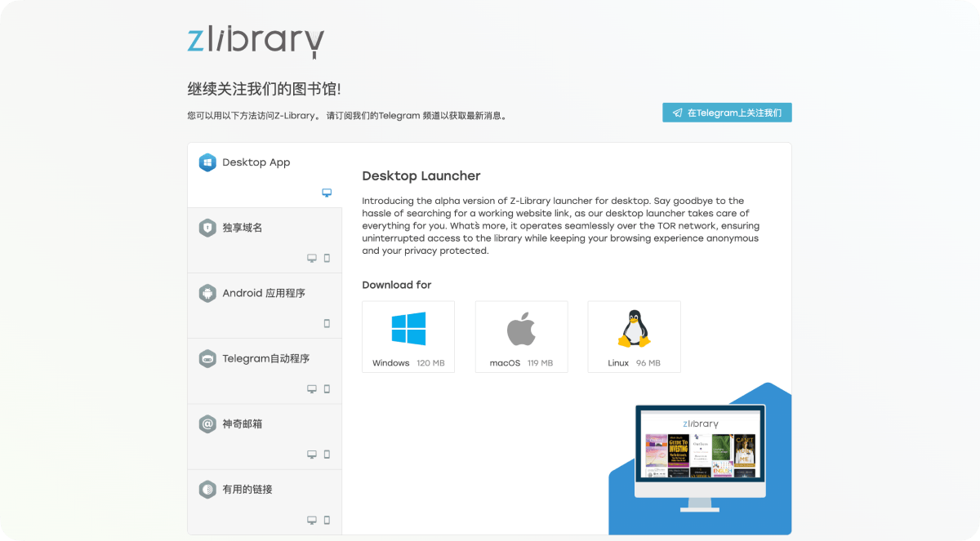Click phone icon in 有用的链接 row
Viewport: 980px width, 541px height.
(327, 520)
